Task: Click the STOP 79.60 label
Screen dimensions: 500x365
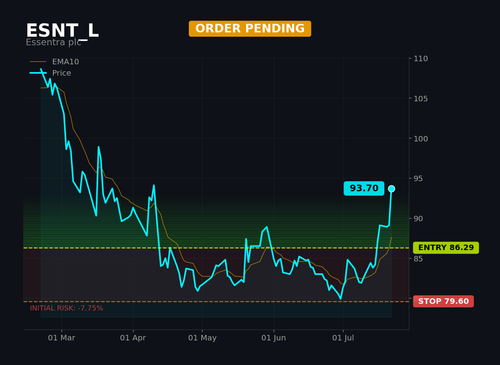Action: pos(443,301)
